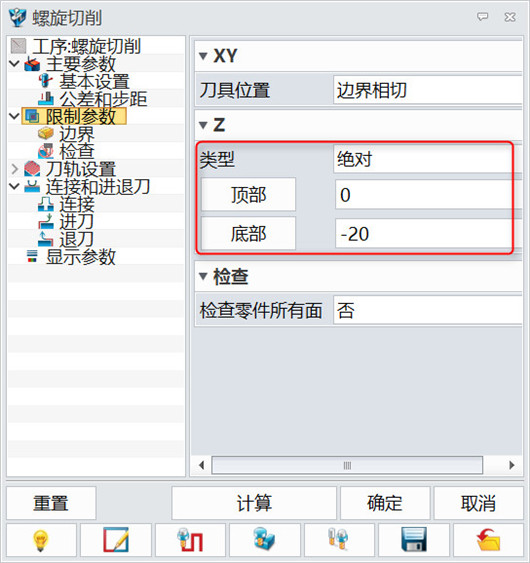Click the floppy disk save icon

[x=414, y=540]
